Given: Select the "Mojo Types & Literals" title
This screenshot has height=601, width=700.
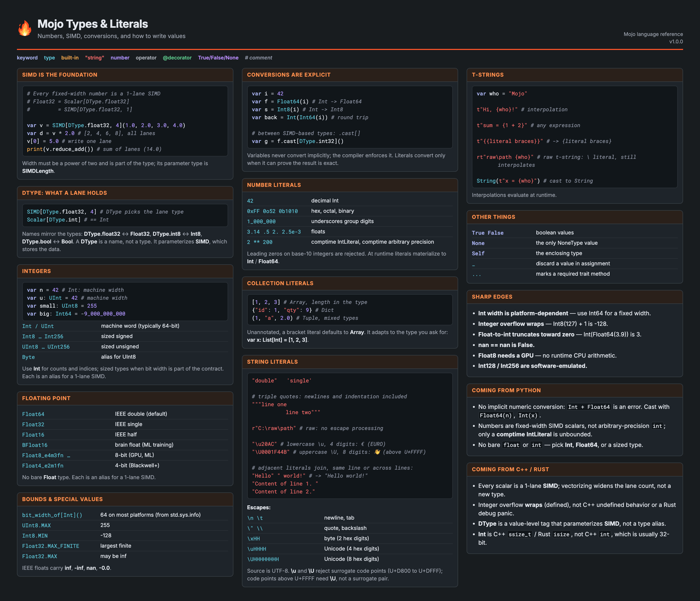Looking at the screenshot, I should (x=93, y=24).
